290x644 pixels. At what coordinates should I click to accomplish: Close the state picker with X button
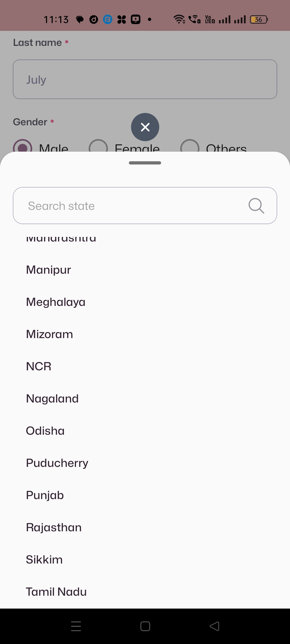point(145,127)
